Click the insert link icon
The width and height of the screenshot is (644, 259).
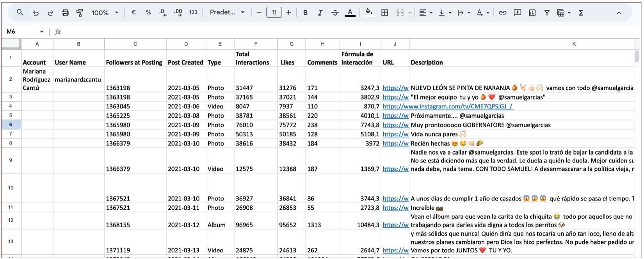[x=503, y=13]
